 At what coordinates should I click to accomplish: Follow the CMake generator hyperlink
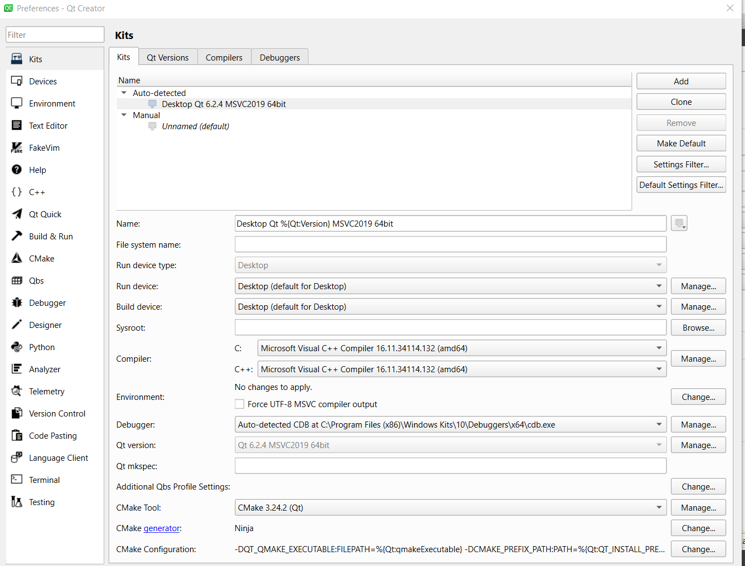(161, 529)
